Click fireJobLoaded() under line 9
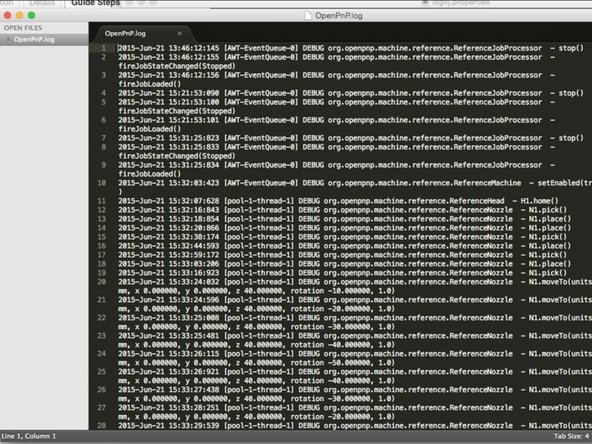 (150, 174)
